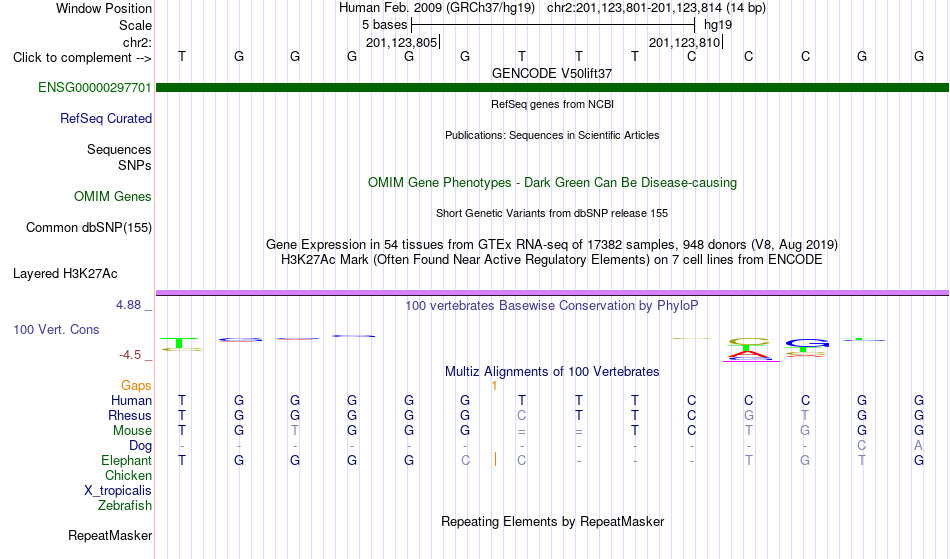Screen dimensions: 950x559
Task: Click the blue G conservation logo letter
Action: 806,343
